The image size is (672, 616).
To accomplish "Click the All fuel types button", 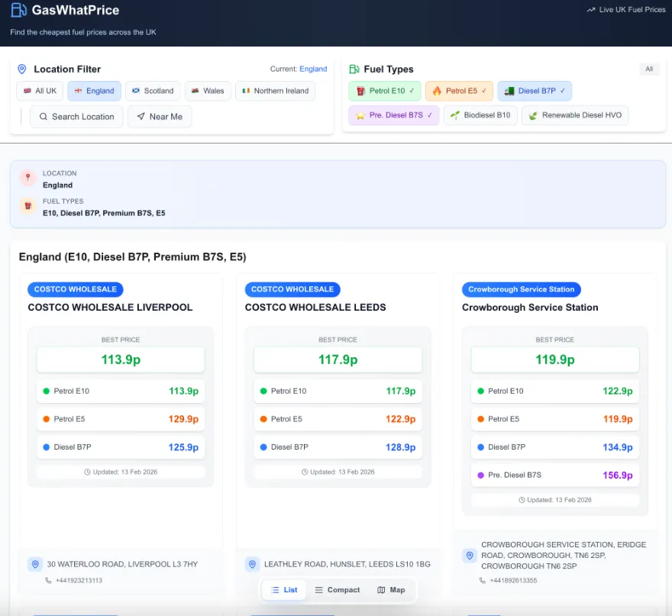I will (648, 69).
